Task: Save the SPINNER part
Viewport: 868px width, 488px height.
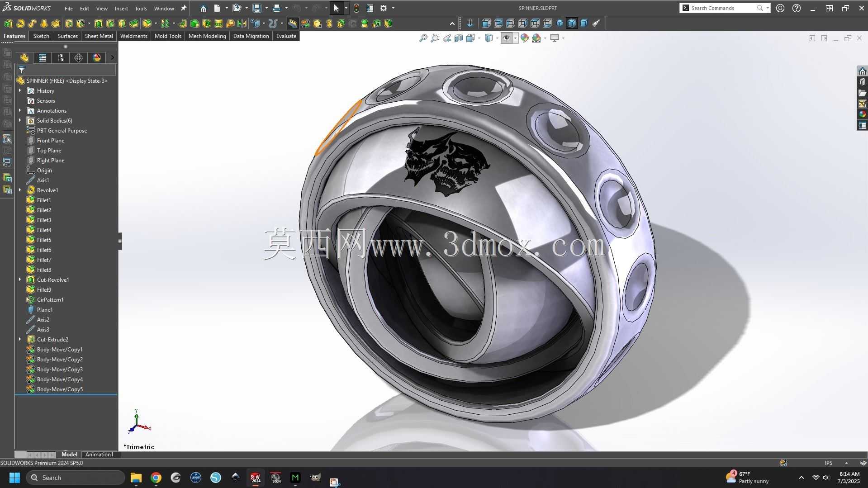Action: point(256,8)
